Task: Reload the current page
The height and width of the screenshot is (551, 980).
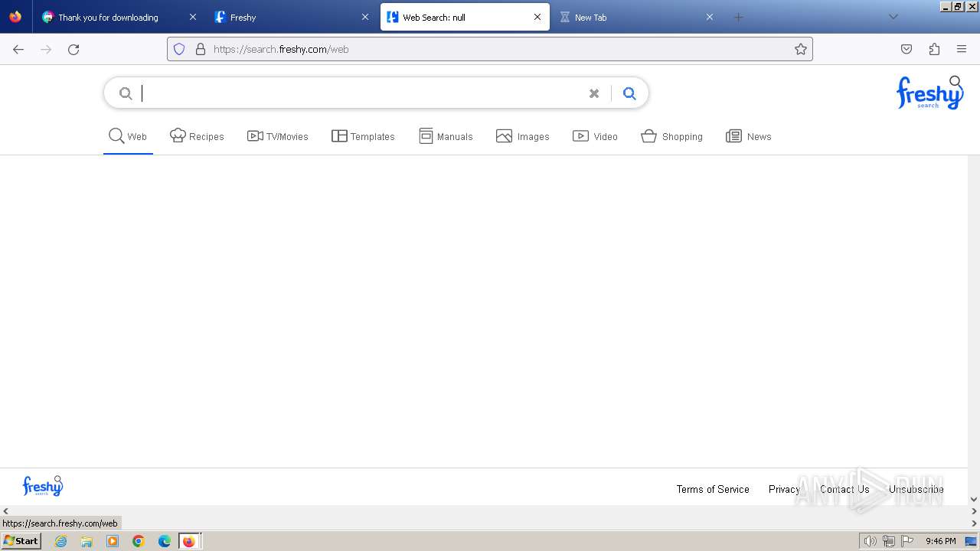Action: point(73,49)
